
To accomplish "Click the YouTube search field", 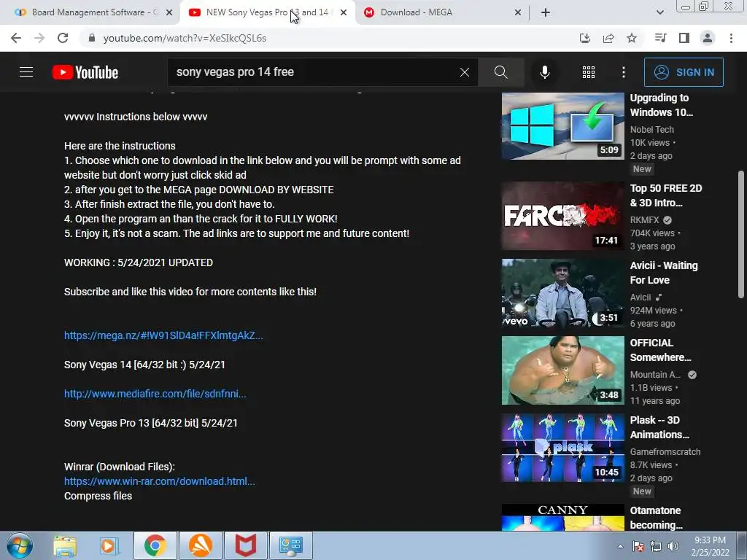I will tap(314, 72).
